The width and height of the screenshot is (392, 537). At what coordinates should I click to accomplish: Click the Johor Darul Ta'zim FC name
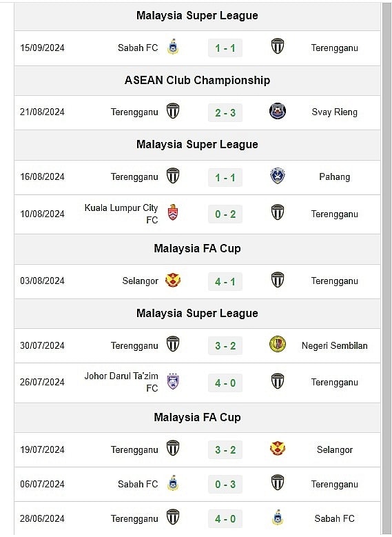click(x=121, y=382)
